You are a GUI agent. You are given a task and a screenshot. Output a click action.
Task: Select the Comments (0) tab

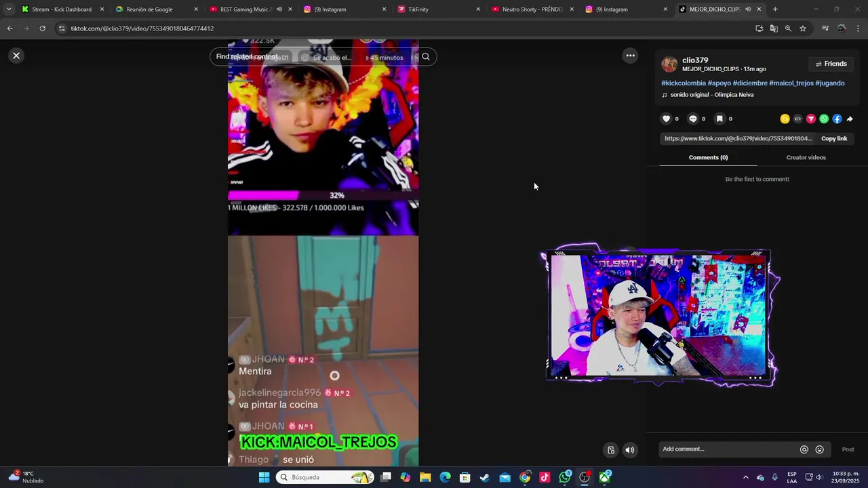point(708,157)
